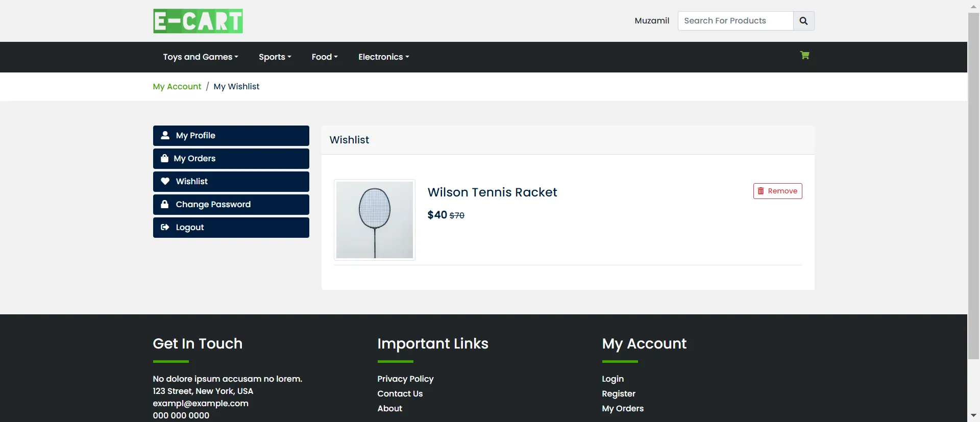Click inside the Search For Products field
980x422 pixels.
tap(735, 21)
